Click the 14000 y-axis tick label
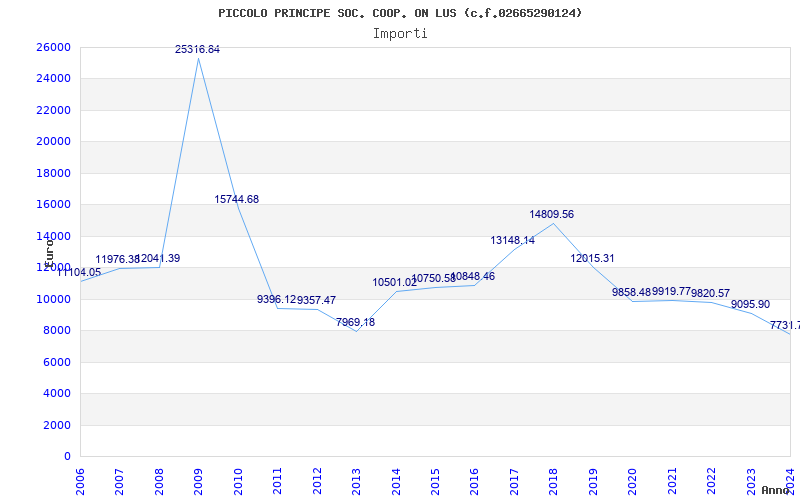Screen dimensions: 800x500 [53, 236]
